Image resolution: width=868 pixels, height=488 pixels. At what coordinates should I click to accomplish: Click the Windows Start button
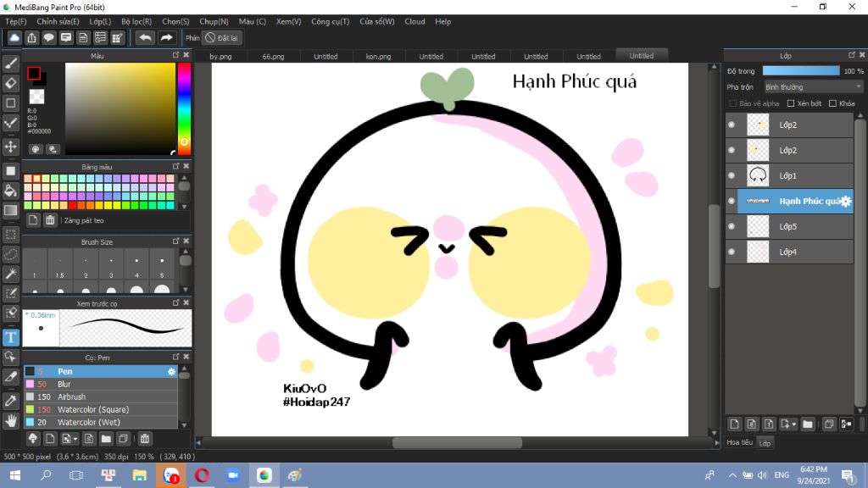tap(15, 475)
